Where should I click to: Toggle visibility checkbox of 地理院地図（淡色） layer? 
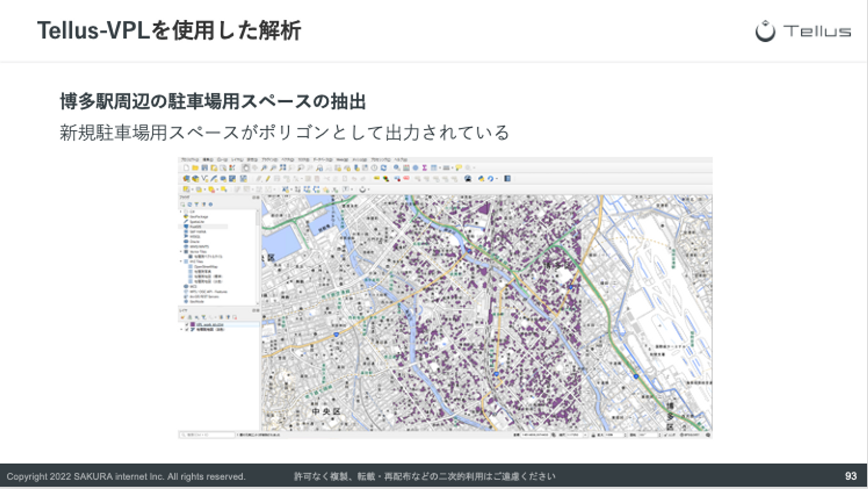click(x=187, y=330)
